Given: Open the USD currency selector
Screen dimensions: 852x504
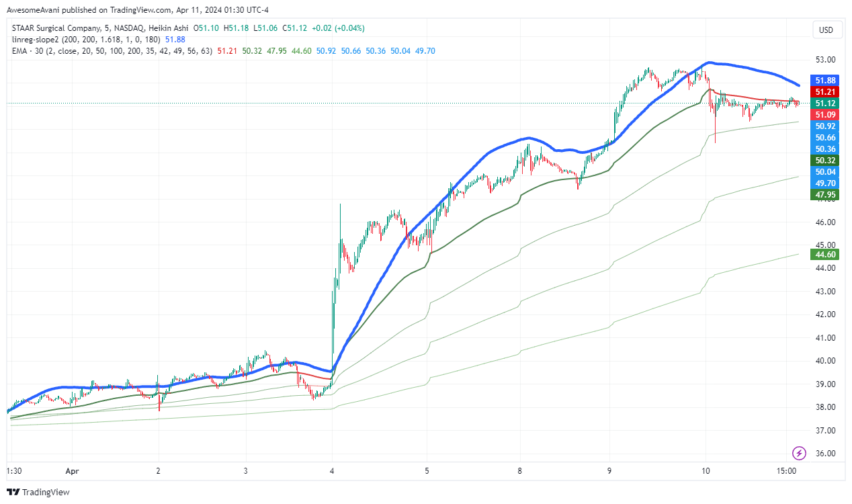Looking at the screenshot, I should coord(826,30).
